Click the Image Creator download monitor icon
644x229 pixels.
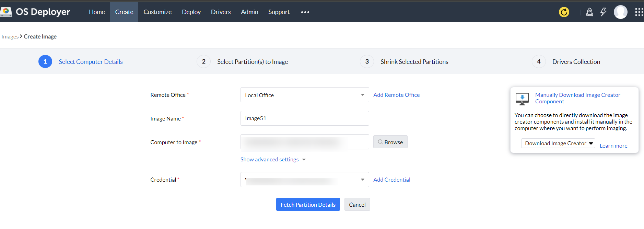coord(522,99)
